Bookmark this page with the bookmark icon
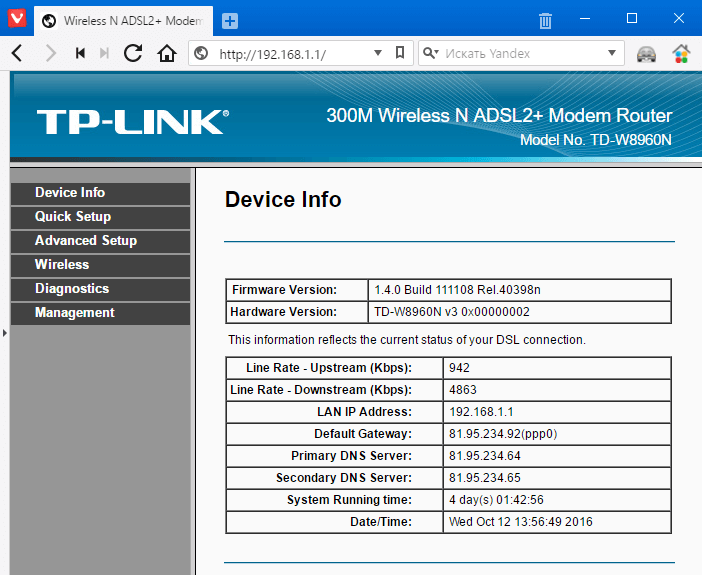The image size is (702, 575). [400, 53]
